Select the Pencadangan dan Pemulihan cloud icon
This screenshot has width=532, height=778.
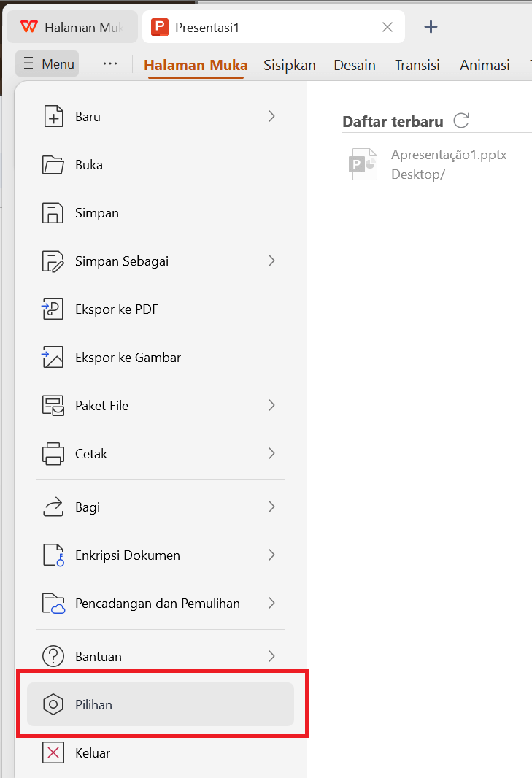(54, 603)
